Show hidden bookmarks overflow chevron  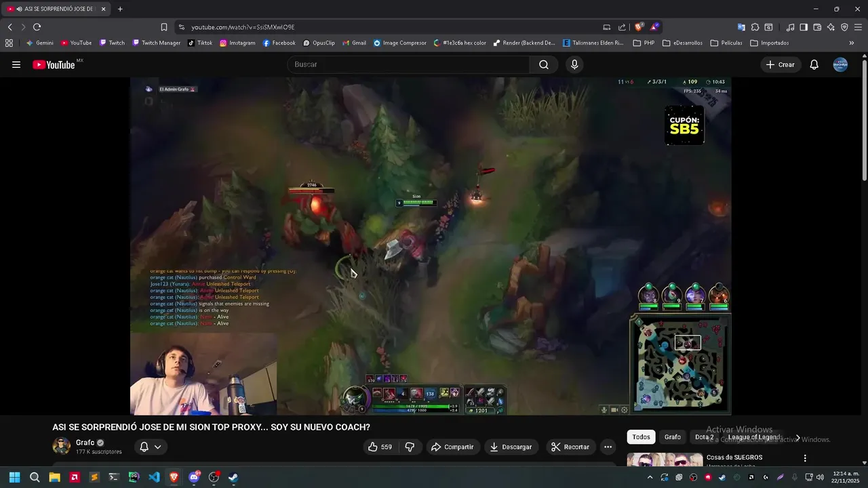coord(852,43)
